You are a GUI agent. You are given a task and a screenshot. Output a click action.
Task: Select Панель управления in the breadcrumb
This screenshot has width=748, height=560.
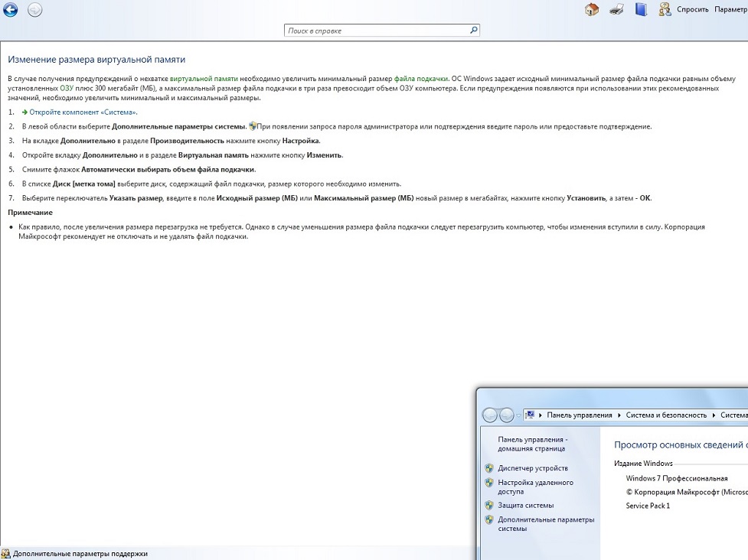coord(579,415)
